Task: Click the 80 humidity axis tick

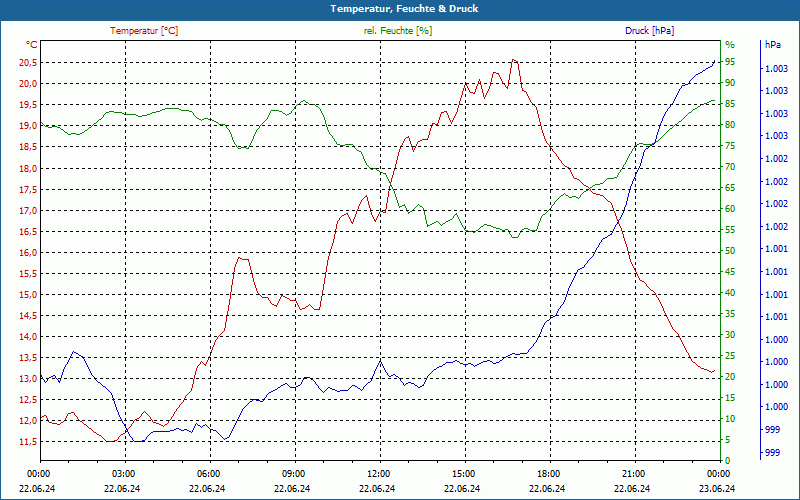Action: 730,124
